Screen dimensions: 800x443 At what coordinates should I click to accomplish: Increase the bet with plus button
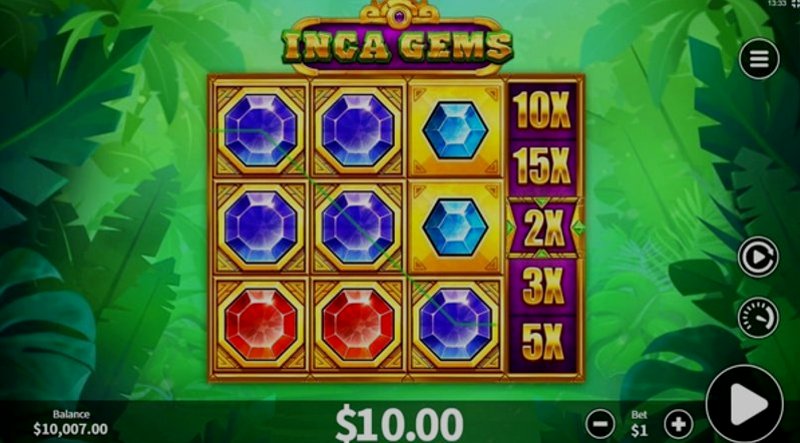679,424
